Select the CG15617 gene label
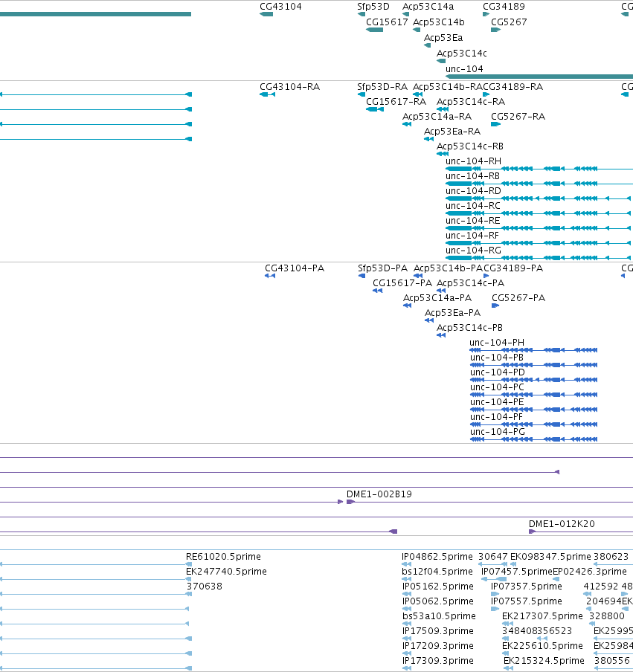 point(387,22)
